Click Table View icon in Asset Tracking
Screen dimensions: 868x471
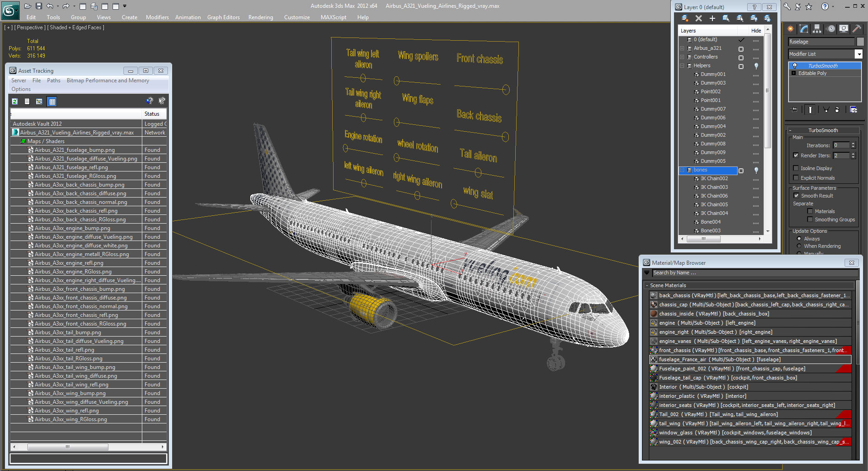52,102
